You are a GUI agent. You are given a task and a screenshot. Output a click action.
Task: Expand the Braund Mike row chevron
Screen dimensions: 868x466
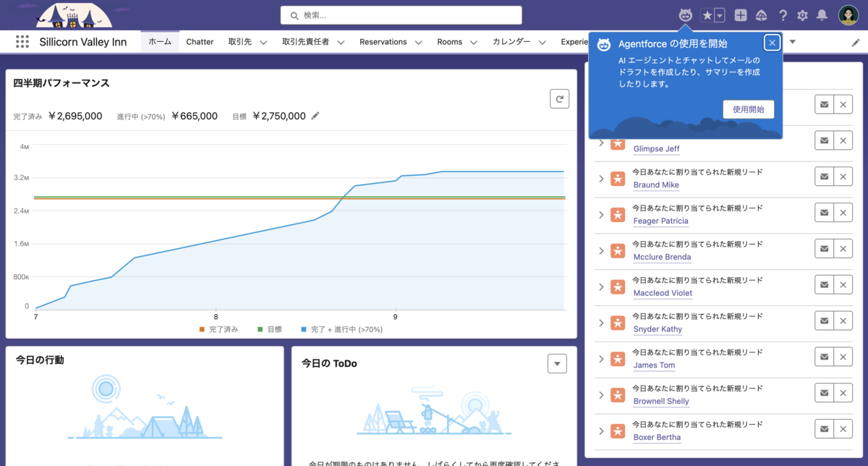click(x=601, y=179)
